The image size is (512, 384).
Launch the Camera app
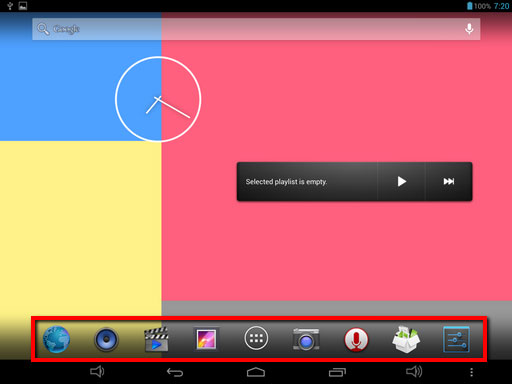[306, 339]
